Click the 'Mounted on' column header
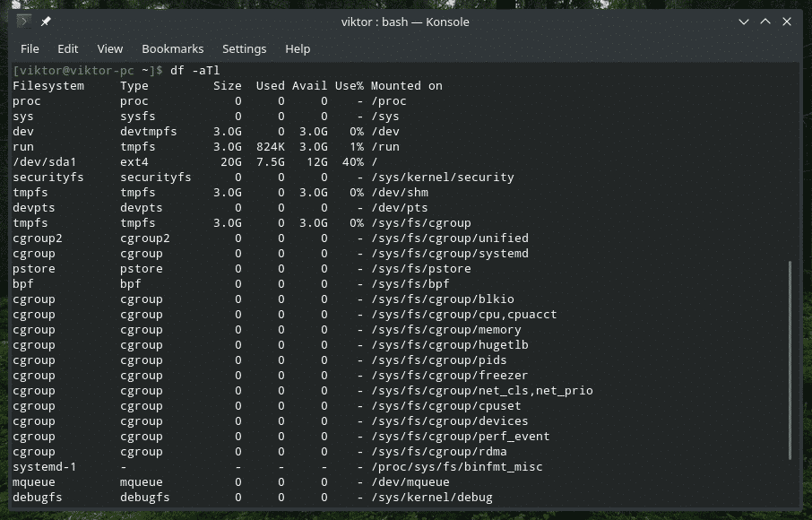Viewport: 812px width, 520px height. (x=406, y=86)
